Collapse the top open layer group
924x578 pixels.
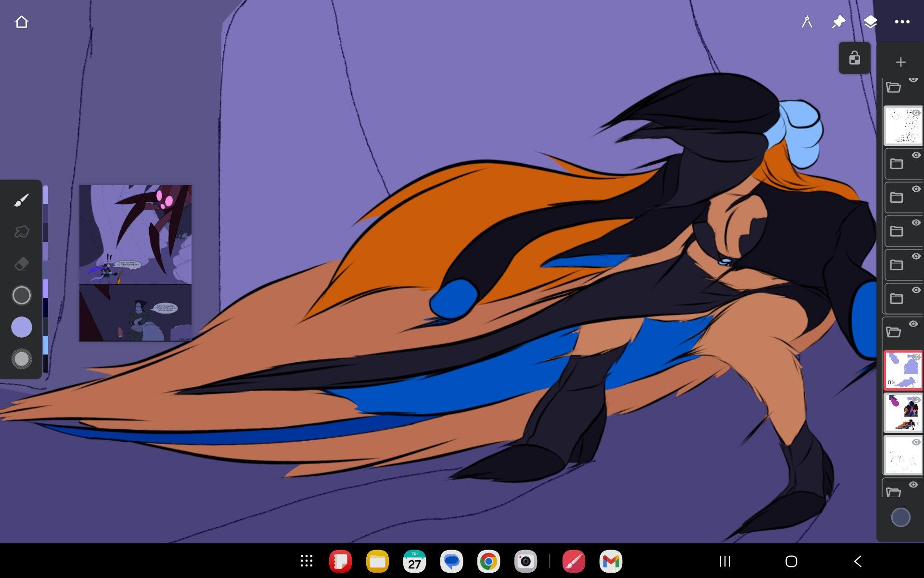pos(894,88)
